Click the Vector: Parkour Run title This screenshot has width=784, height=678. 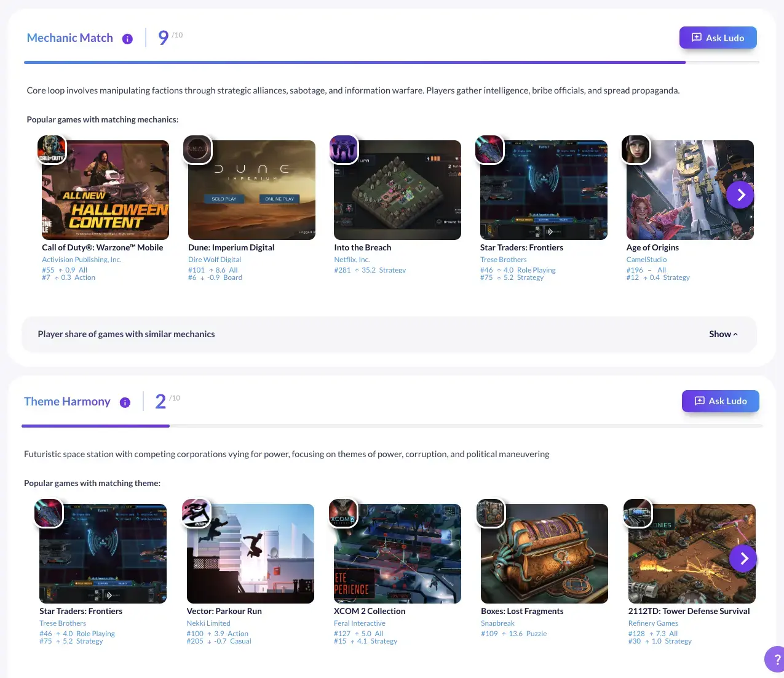click(224, 611)
